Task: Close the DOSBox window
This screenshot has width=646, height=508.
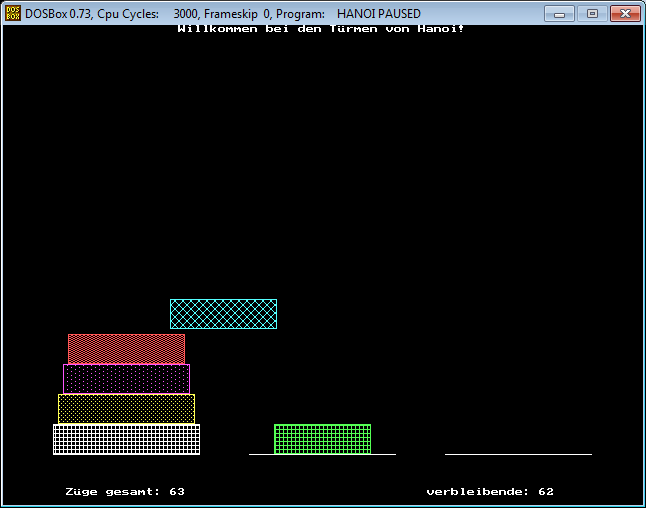Action: point(624,14)
